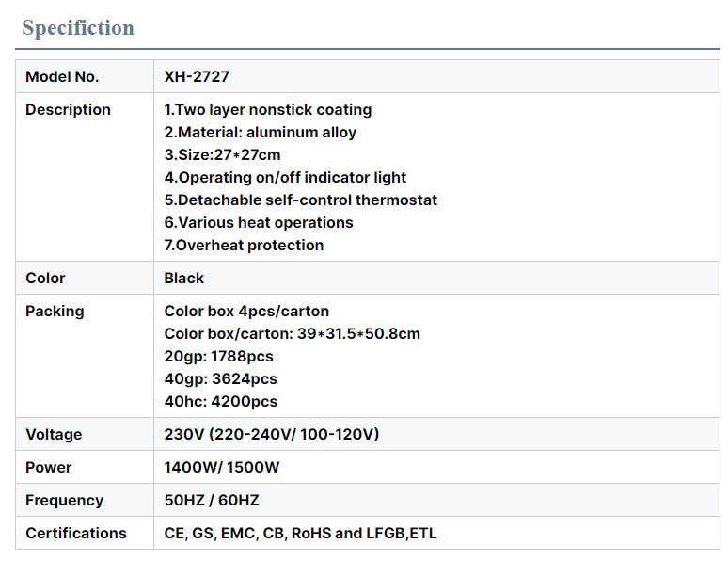Select the Color box 4pcs/carton text
Screen dimensions: 728x561
246,312
